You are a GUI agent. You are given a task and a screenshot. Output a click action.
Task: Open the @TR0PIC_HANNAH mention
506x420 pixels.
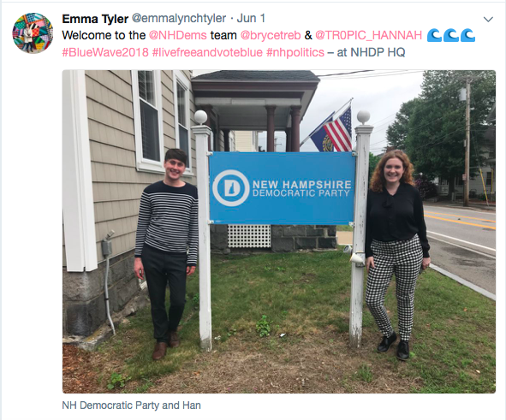(x=368, y=35)
